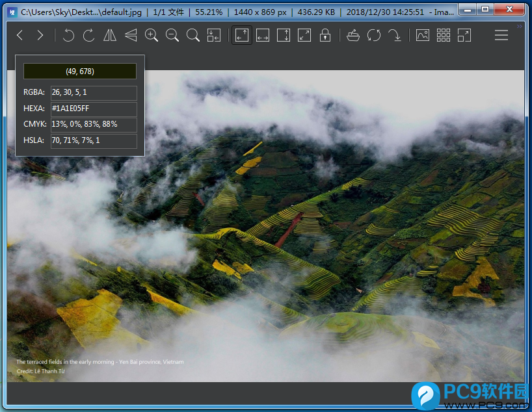The height and width of the screenshot is (412, 532).
Task: Zoom out with the magnifier minus icon
Action: (x=172, y=35)
